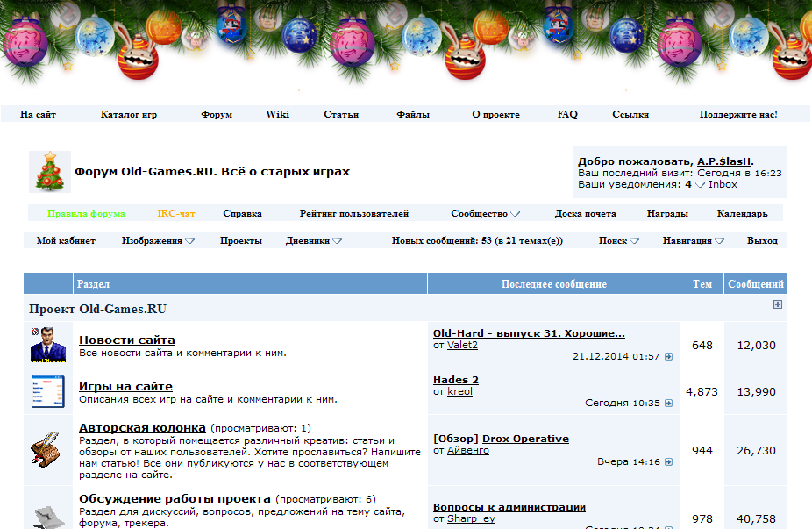Open the Календарь page
This screenshot has width=812, height=529.
[742, 213]
